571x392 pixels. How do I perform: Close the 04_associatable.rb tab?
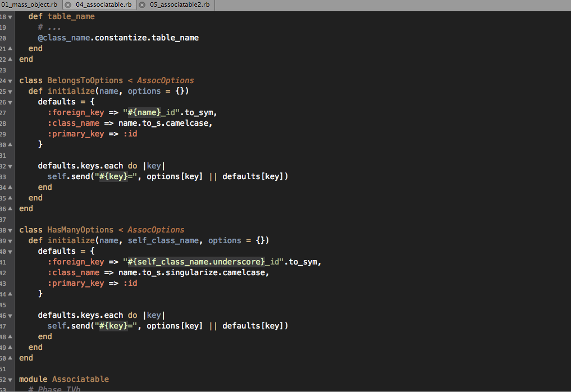pyautogui.click(x=68, y=5)
